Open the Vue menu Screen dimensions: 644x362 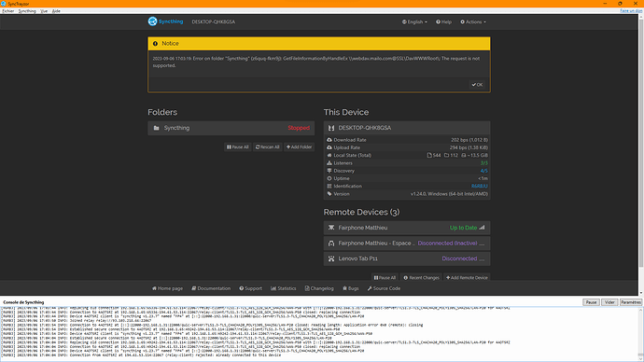(x=44, y=11)
